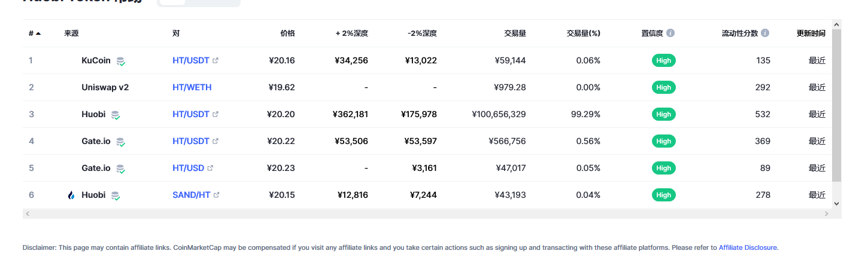Click the verified coins icon next to KuCoin
The width and height of the screenshot is (868, 257).
pos(121,61)
